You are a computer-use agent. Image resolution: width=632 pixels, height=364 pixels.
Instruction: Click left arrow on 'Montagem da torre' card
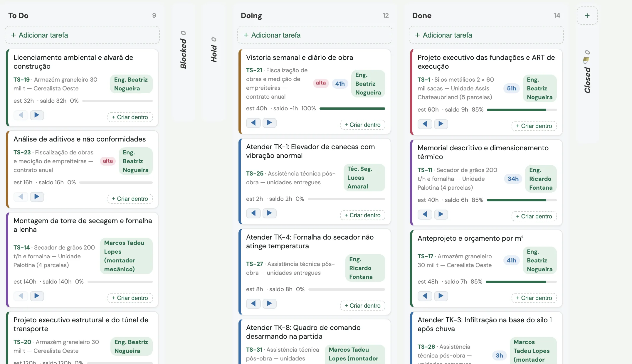21,296
